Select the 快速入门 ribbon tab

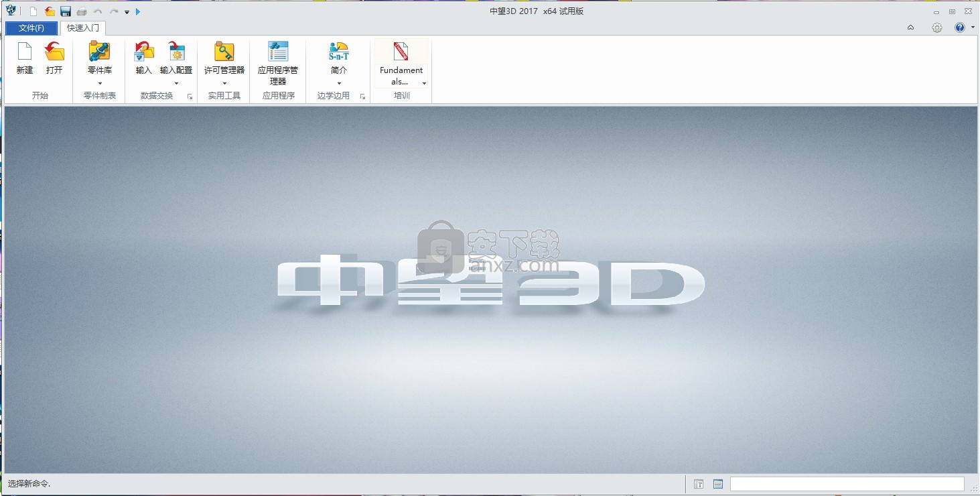coord(82,28)
